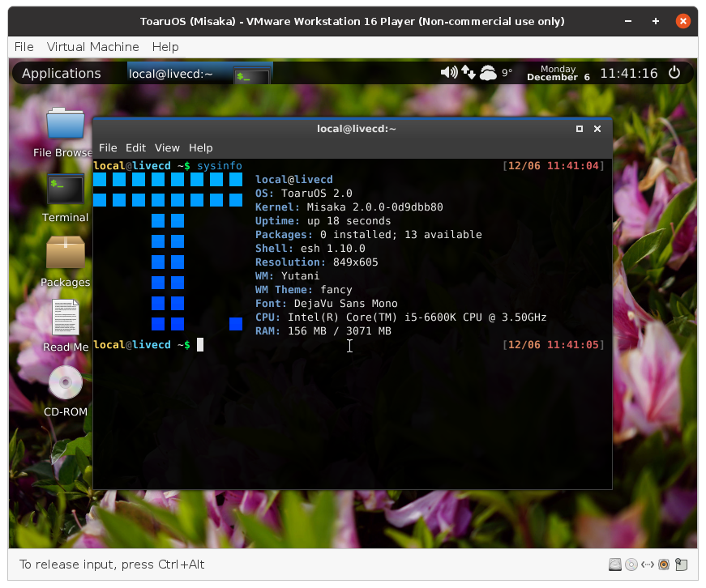Click the [12/06 11:41:05] timestamp
Screen dimensions: 706x588
pos(554,345)
